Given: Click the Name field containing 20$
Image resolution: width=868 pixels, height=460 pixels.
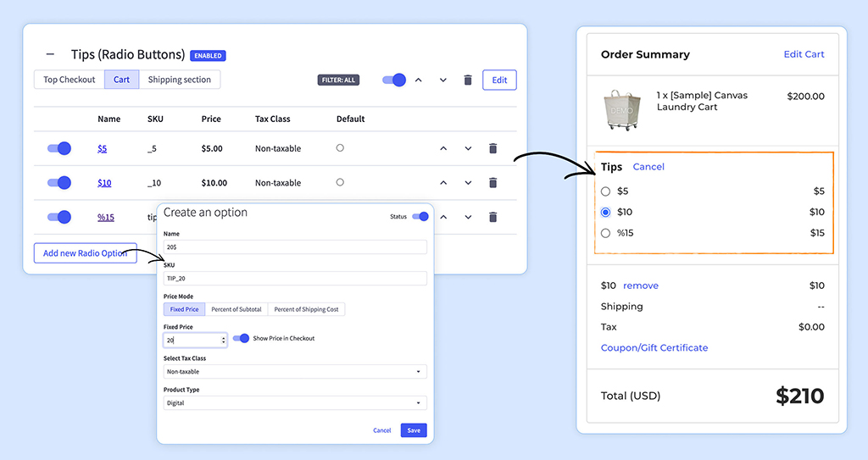Looking at the screenshot, I should (295, 247).
